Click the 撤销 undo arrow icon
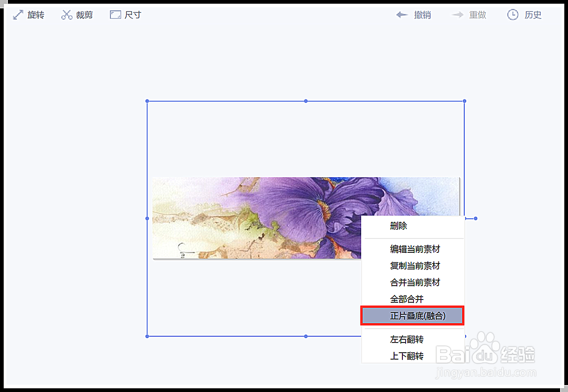Viewport: 568px width, 392px height. [x=401, y=14]
